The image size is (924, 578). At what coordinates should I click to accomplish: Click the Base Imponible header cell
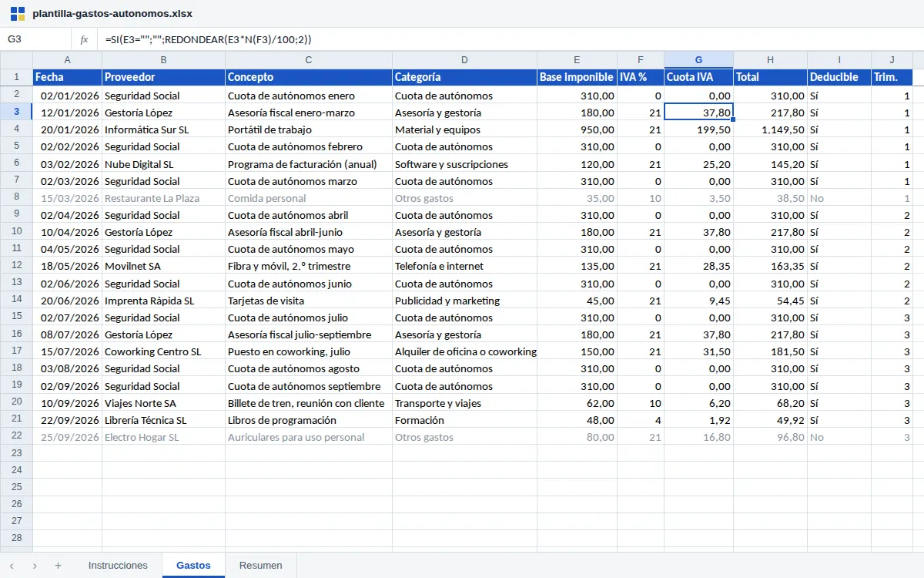coord(577,77)
